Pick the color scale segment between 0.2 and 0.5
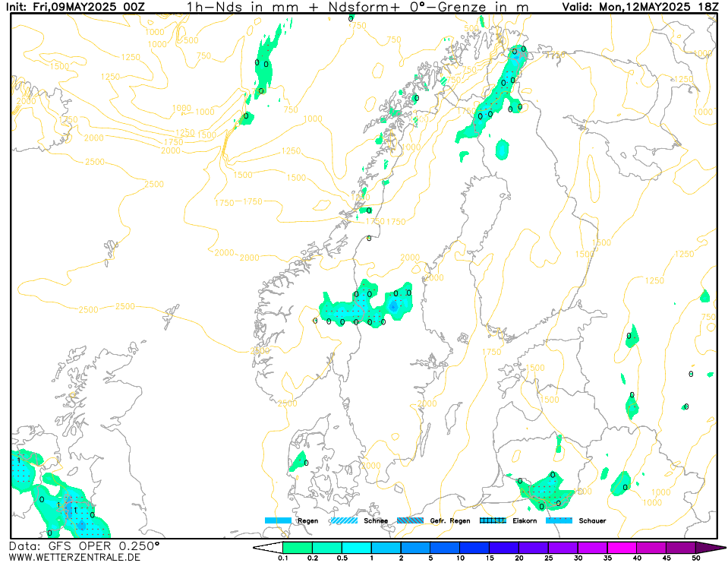The width and height of the screenshot is (728, 563). click(327, 548)
